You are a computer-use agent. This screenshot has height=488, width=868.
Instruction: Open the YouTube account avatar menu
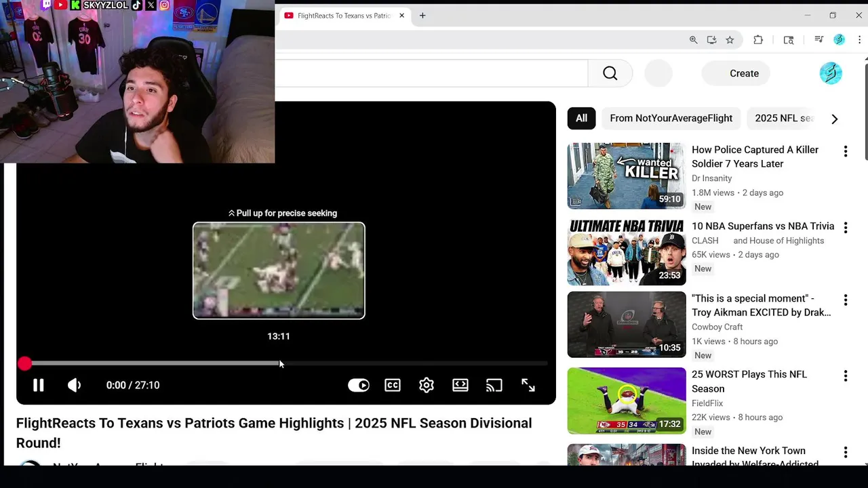coord(831,73)
